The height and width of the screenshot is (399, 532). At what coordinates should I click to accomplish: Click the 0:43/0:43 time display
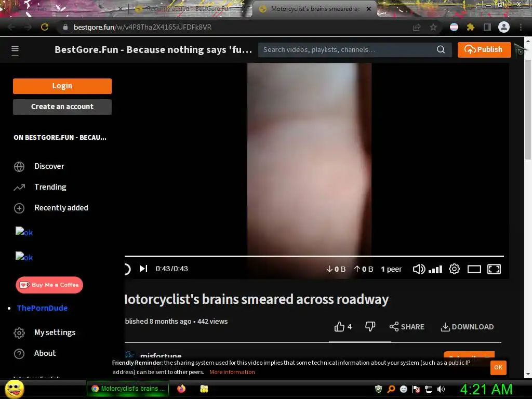tap(171, 269)
